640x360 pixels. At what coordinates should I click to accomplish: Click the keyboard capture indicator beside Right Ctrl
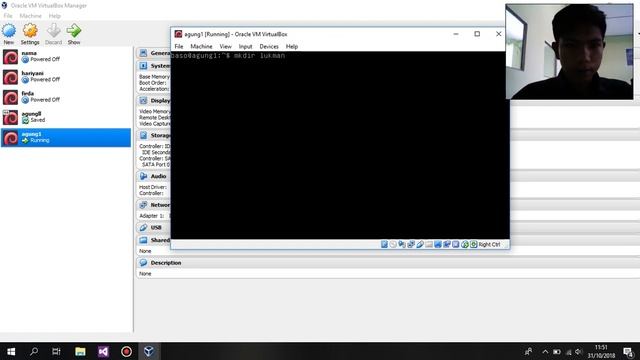(x=473, y=244)
